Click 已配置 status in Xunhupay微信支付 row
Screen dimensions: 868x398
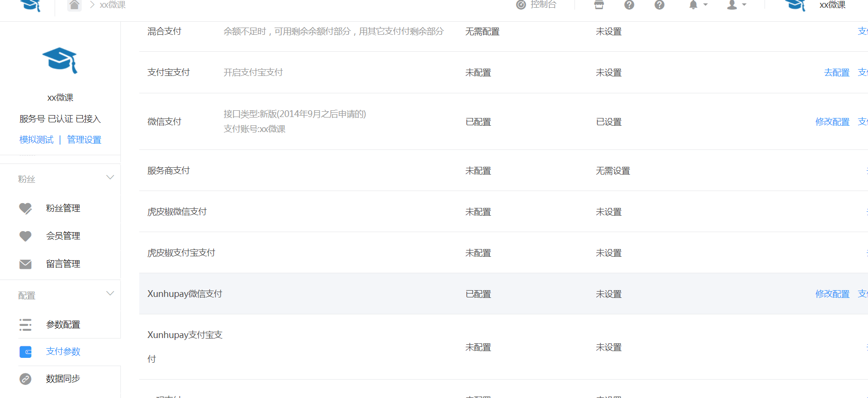click(x=478, y=294)
